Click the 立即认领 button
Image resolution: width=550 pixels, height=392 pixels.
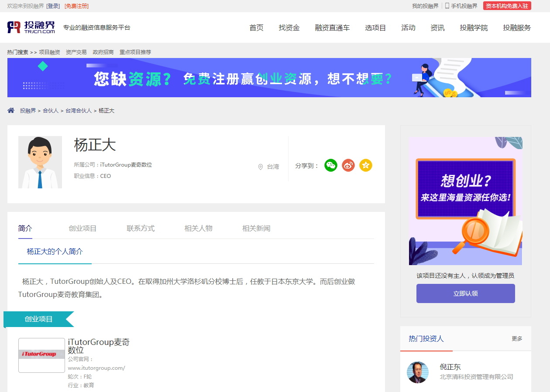click(466, 293)
